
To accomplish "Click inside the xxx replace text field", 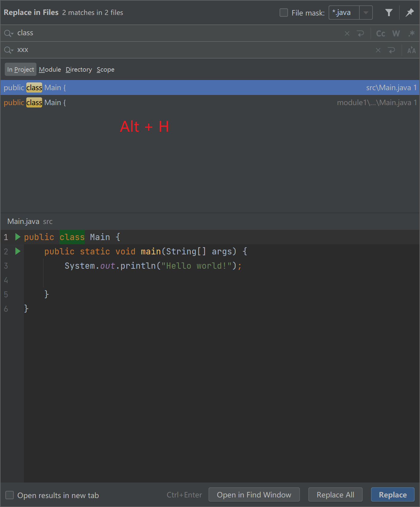I will (194, 50).
